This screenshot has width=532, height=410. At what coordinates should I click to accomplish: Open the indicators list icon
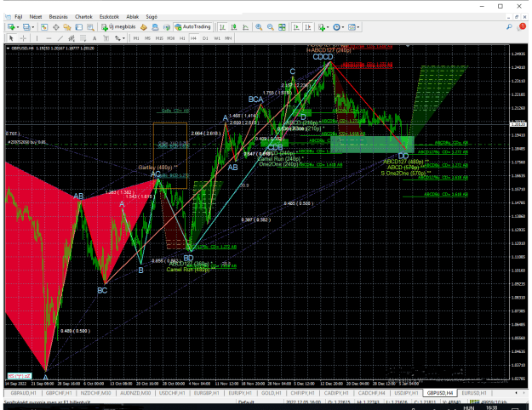click(321, 27)
